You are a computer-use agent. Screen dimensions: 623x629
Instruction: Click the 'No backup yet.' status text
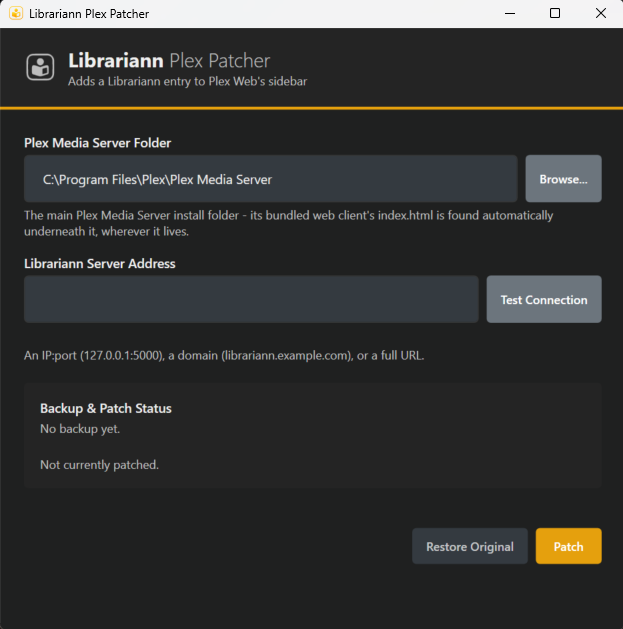click(80, 429)
